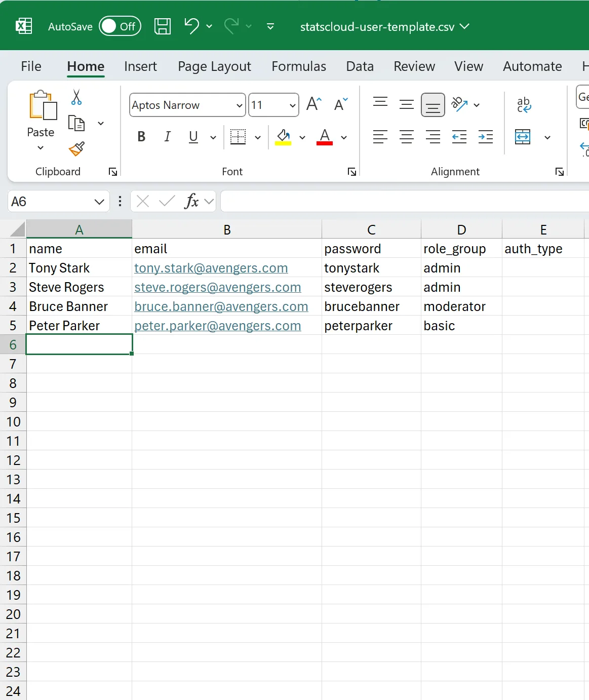Open the Clipboard dialog launcher
The image size is (589, 700).
113,172
